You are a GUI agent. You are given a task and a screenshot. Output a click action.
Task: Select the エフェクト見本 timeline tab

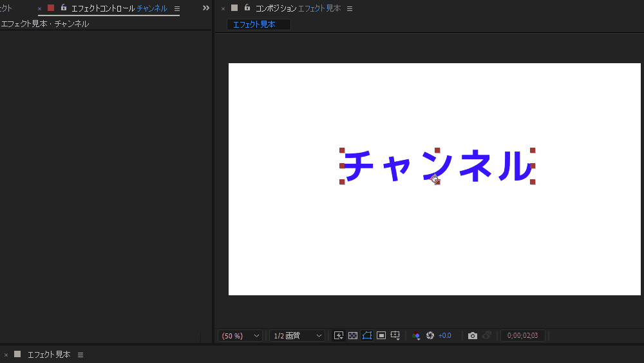[49, 355]
